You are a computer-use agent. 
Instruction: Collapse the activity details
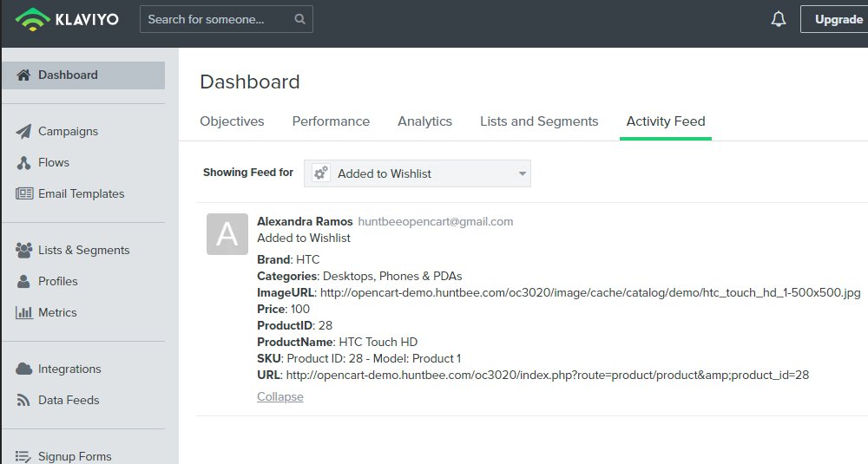click(x=280, y=396)
